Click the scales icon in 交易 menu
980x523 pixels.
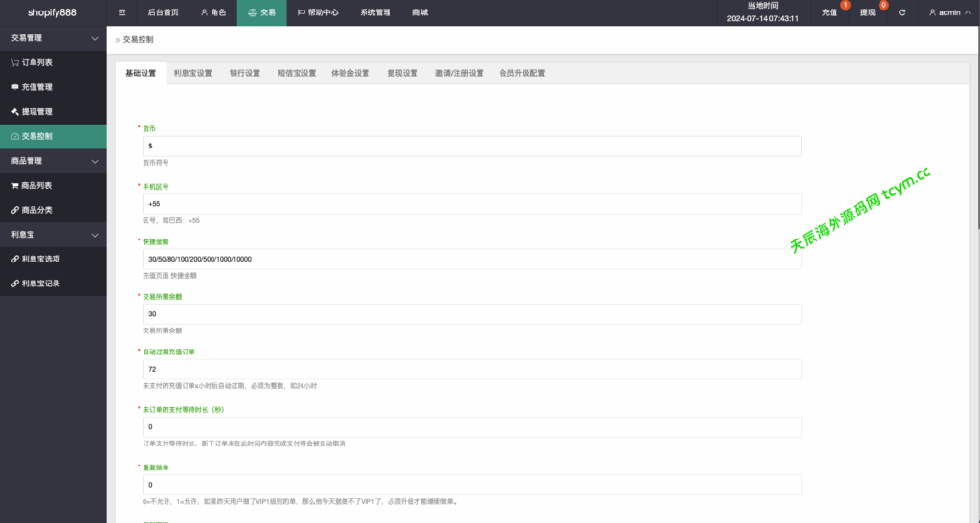point(253,12)
